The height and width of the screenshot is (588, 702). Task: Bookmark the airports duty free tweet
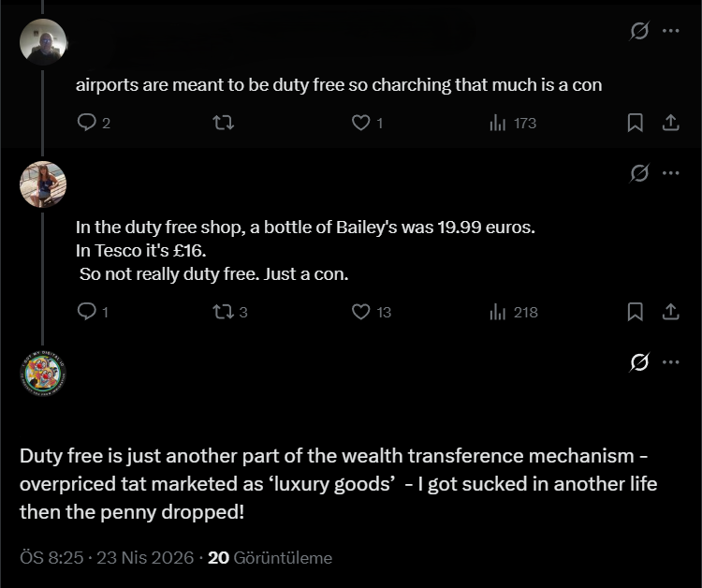[x=635, y=123]
